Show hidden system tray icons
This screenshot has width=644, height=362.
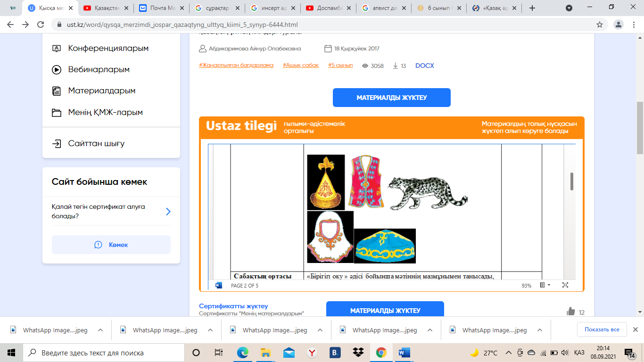tap(508, 353)
